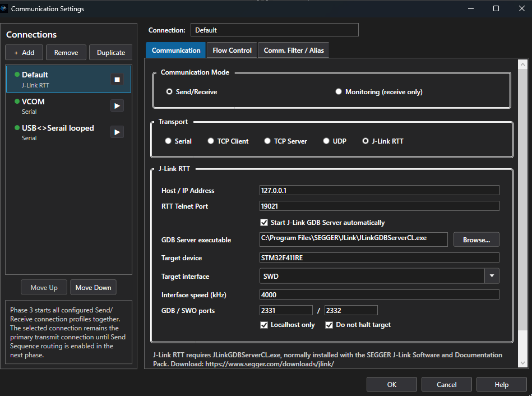Click the RTT Telnet Port field
This screenshot has height=396, width=532.
[380, 206]
